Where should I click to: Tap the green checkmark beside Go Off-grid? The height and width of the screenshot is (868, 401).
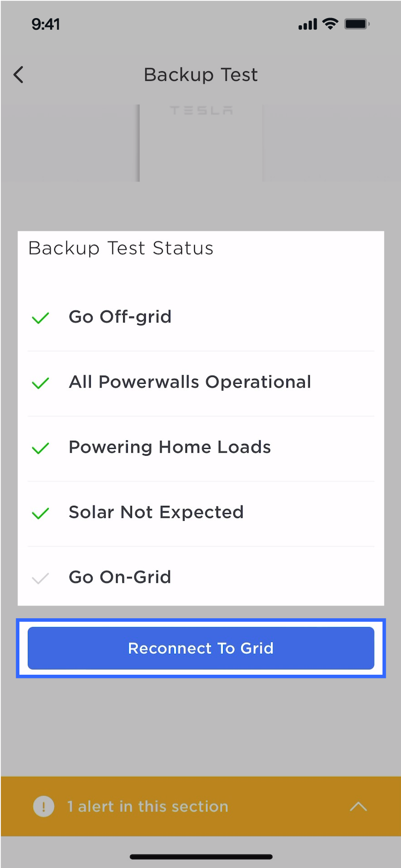click(40, 318)
